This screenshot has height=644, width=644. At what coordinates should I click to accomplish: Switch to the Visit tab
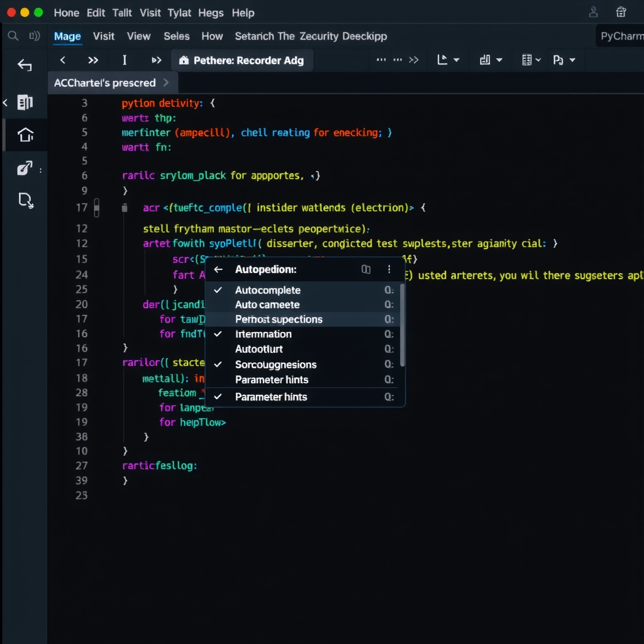pos(104,36)
